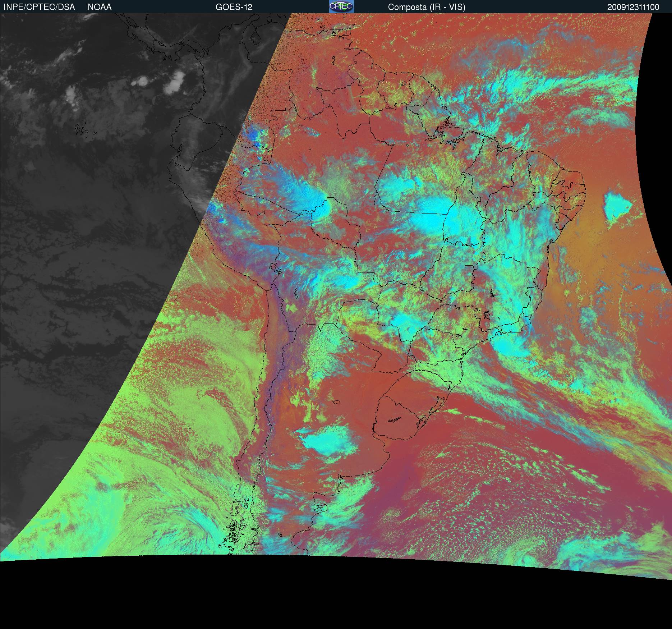The width and height of the screenshot is (672, 629).
Task: Click the INPE/CPTEC/DSA header label
Action: pyautogui.click(x=39, y=7)
